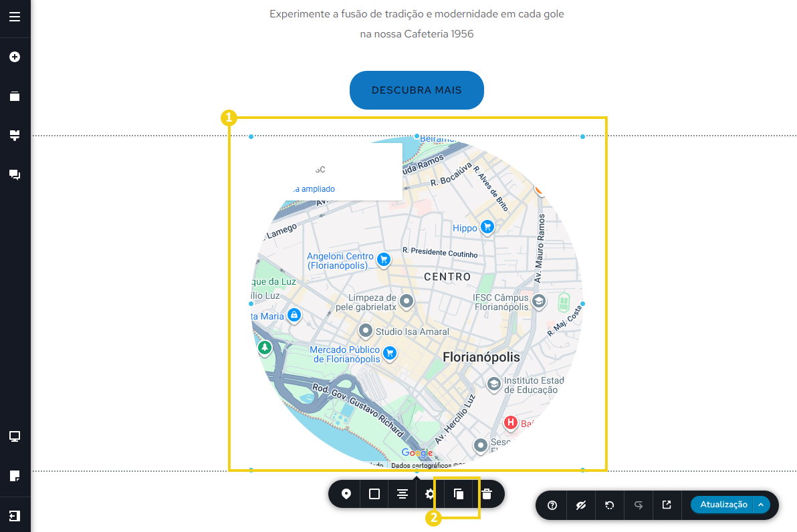797x532 pixels.
Task: Redo the last undone change
Action: (639, 505)
